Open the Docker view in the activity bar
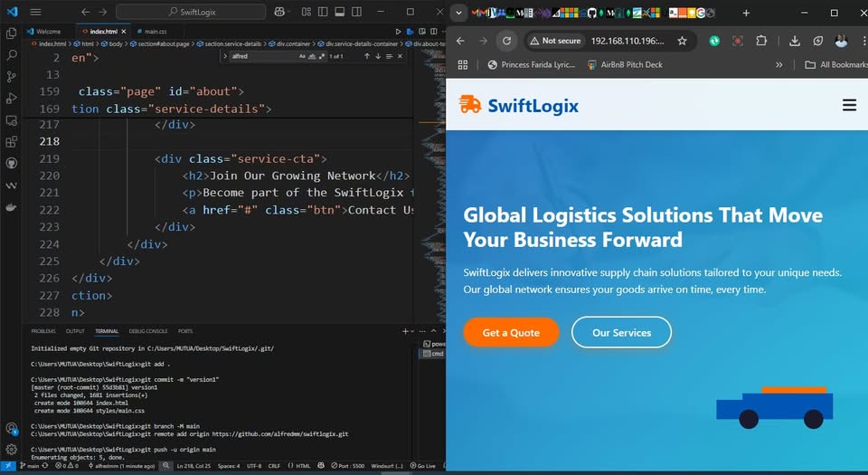This screenshot has height=475, width=868. [11, 207]
